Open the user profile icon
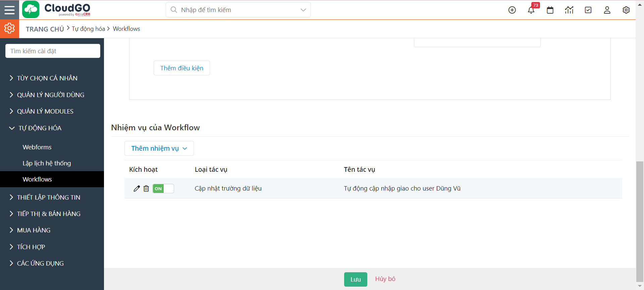The width and height of the screenshot is (644, 290). 607,10
